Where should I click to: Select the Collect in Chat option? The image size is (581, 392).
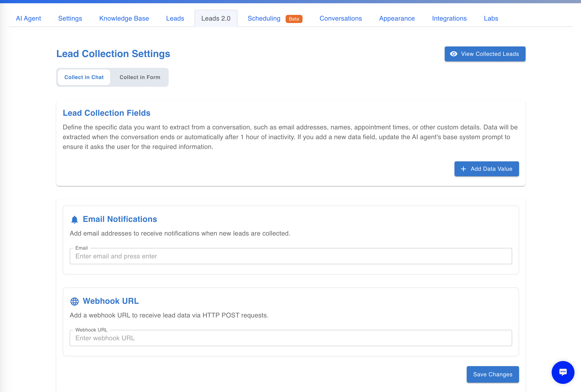click(x=84, y=77)
